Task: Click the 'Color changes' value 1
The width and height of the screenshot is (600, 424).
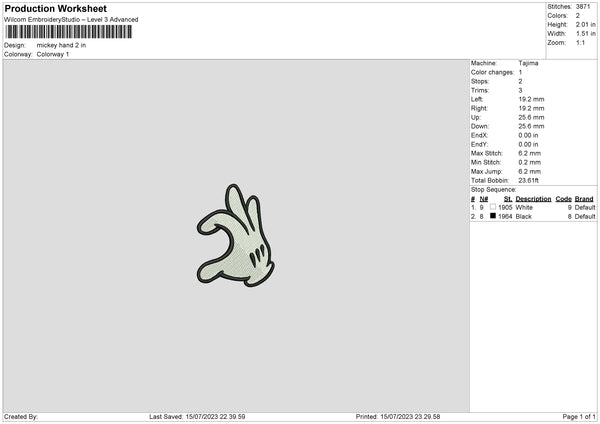Action: [x=520, y=72]
